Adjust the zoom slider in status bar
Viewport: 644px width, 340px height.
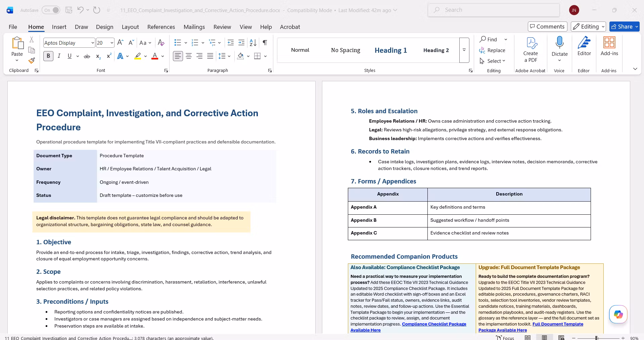point(597,338)
